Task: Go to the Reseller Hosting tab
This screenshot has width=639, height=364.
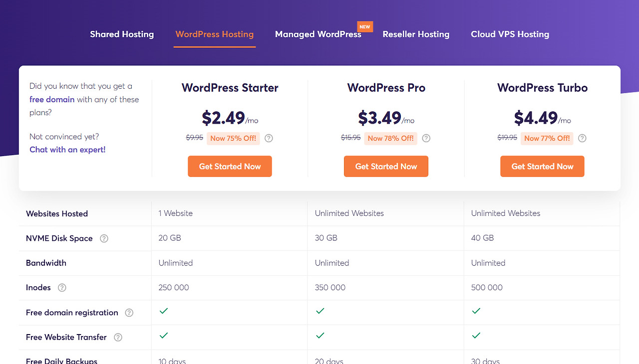Action: click(416, 34)
